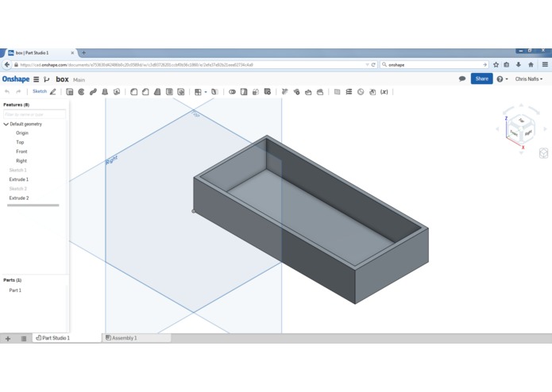Screen dimensions: 552x392
Task: Click the document name box
Action: click(x=62, y=79)
